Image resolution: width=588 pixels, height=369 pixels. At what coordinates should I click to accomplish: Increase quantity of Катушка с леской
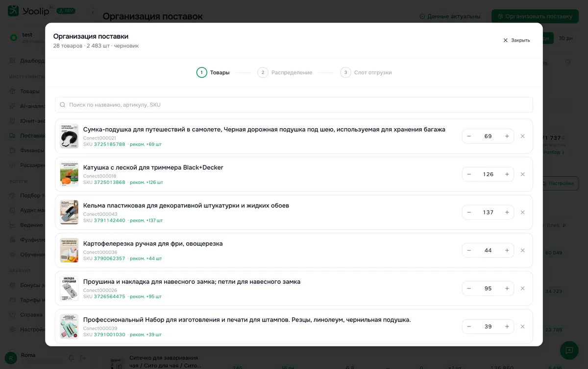click(x=507, y=174)
